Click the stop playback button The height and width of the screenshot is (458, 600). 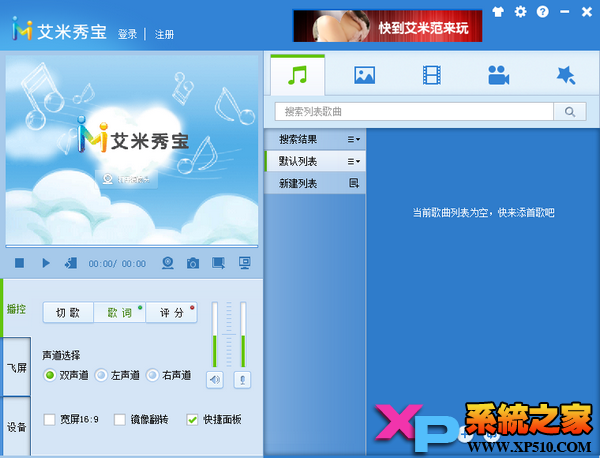(20, 263)
